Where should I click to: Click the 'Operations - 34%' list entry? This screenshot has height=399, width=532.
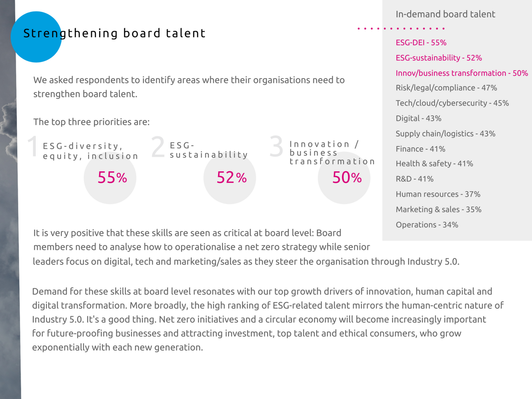pyautogui.click(x=427, y=225)
